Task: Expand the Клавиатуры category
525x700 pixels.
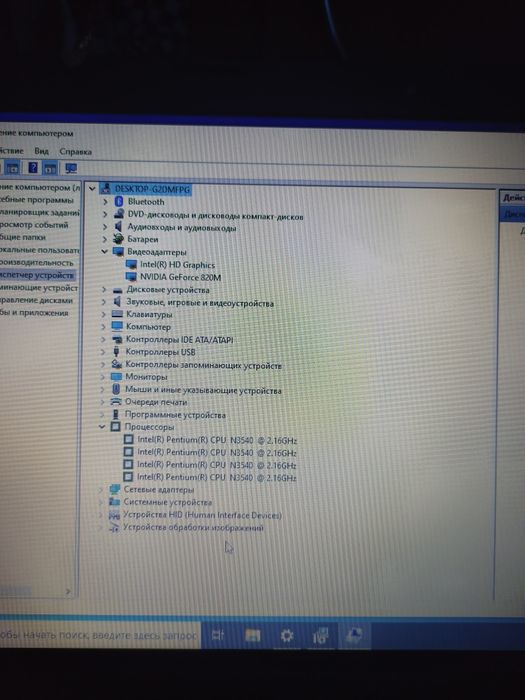Action: pyautogui.click(x=103, y=314)
